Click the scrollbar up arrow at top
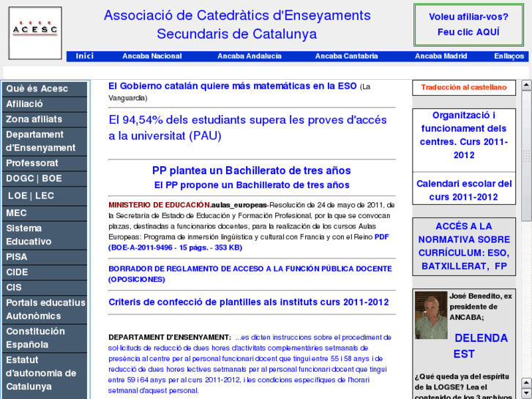The image size is (532, 399). [x=526, y=85]
